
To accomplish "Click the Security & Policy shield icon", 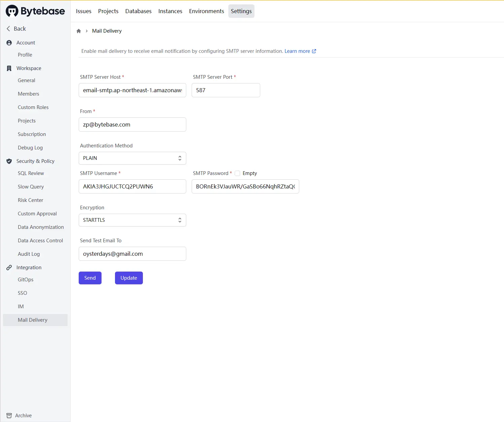I will tap(9, 161).
